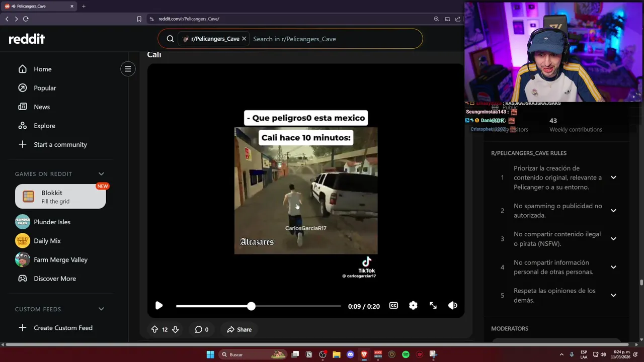Start a community
Viewport: 644px width, 362px height.
pyautogui.click(x=60, y=145)
